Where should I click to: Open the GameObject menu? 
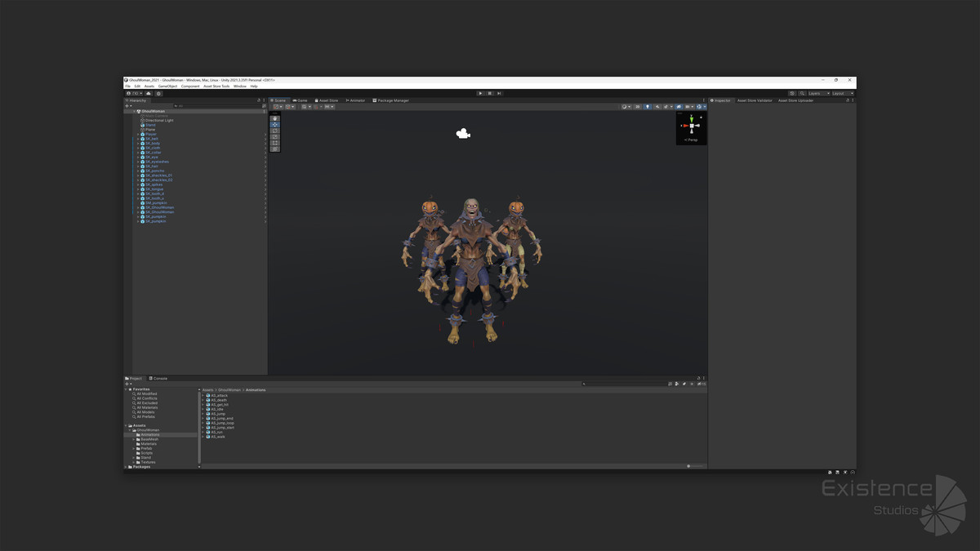click(167, 86)
